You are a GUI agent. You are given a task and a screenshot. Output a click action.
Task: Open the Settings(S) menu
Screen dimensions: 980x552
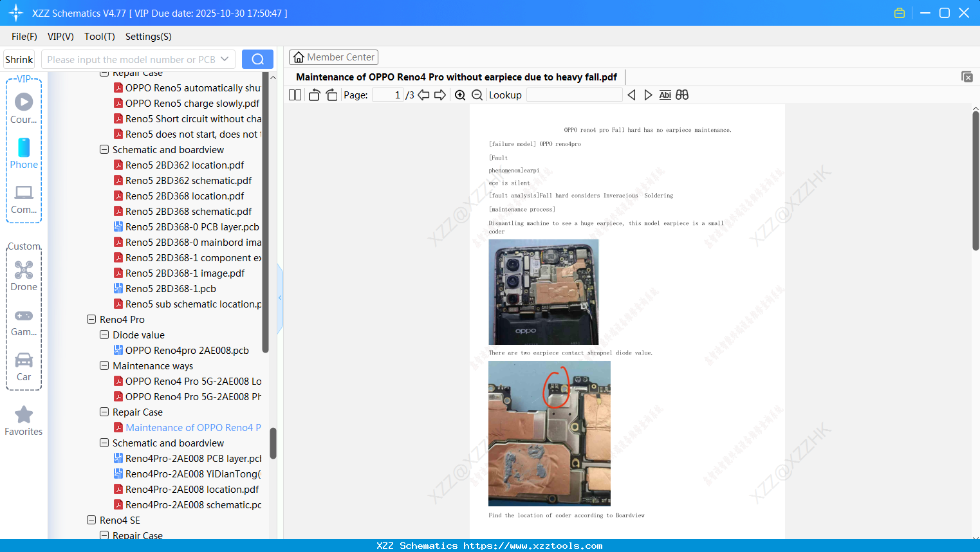(x=149, y=37)
